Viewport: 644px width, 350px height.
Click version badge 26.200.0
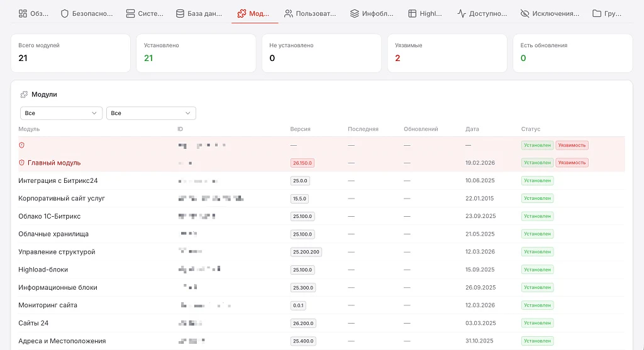click(x=303, y=324)
